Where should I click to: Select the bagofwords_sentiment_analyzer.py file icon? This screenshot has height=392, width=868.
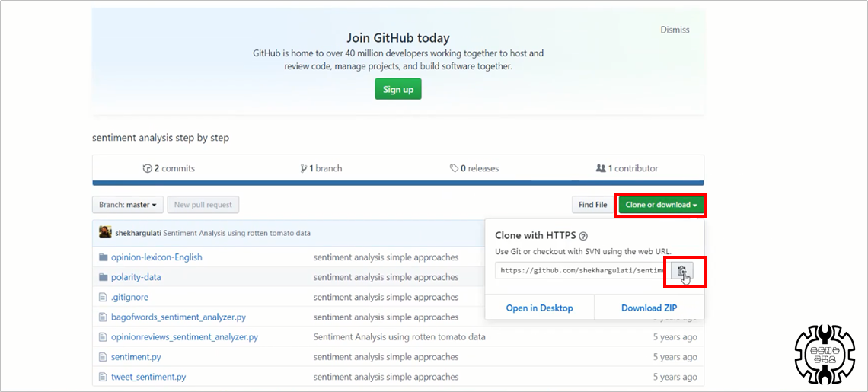tap(103, 317)
